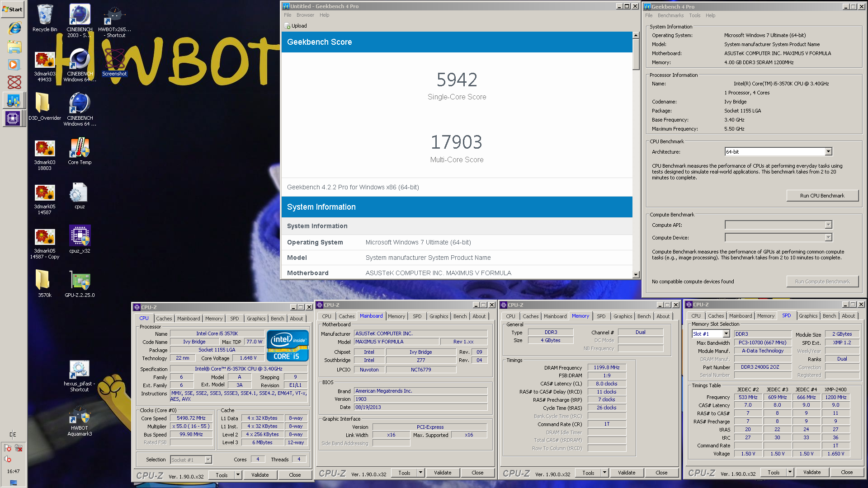The height and width of the screenshot is (488, 868).
Task: Open the 3570k folder icon
Action: click(45, 283)
